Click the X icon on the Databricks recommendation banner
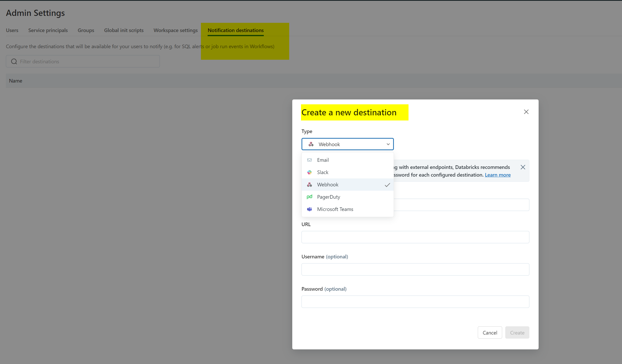 523,167
